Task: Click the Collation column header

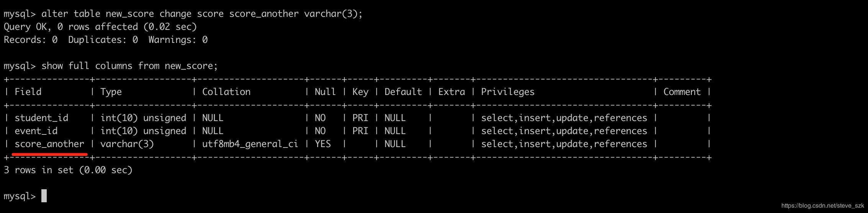Action: [x=226, y=92]
